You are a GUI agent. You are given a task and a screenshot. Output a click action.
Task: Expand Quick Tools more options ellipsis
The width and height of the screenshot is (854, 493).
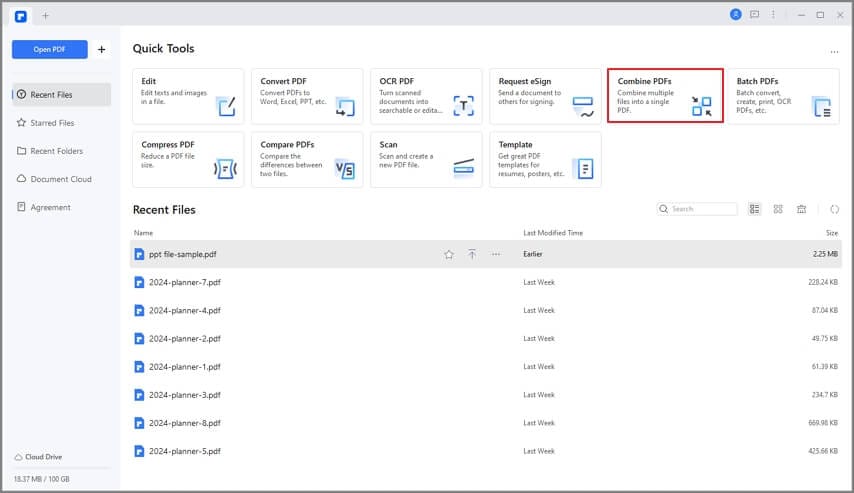click(834, 51)
